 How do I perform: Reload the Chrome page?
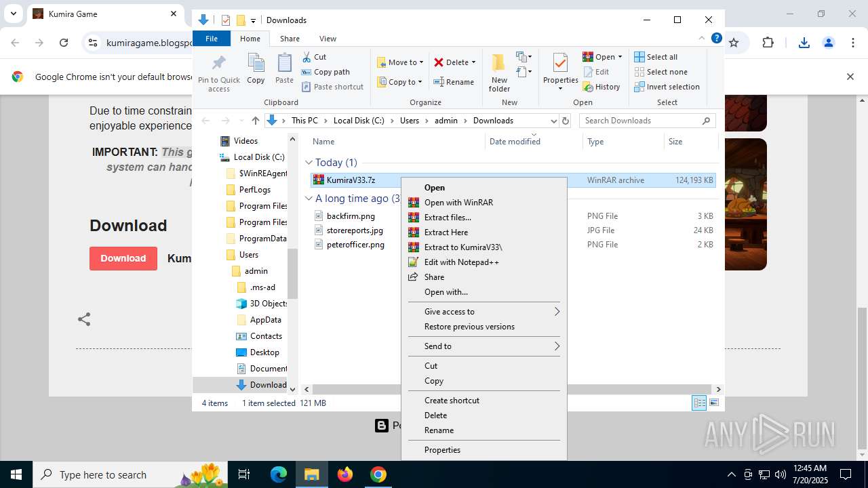(64, 43)
